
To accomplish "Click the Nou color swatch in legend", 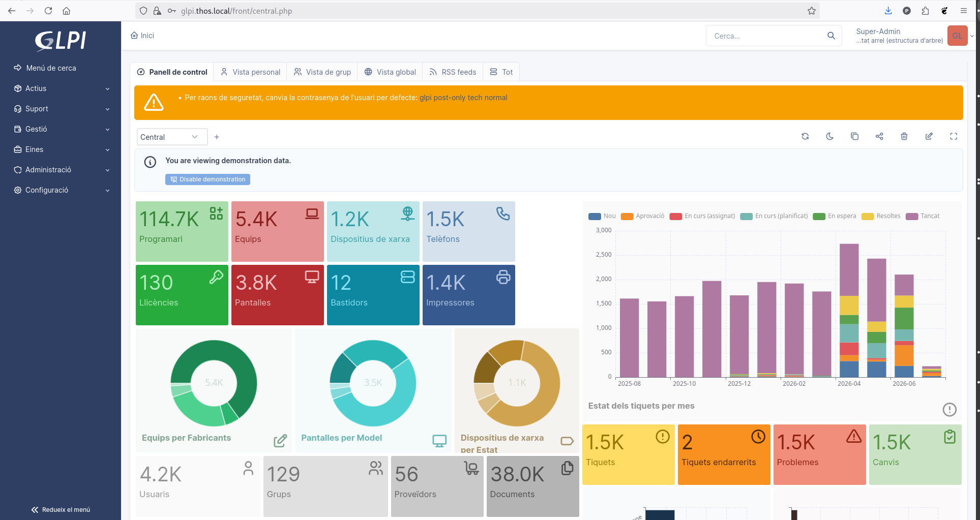I will pos(595,217).
